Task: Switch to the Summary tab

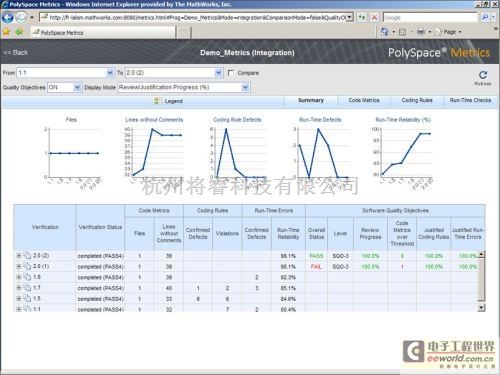Action: [311, 100]
